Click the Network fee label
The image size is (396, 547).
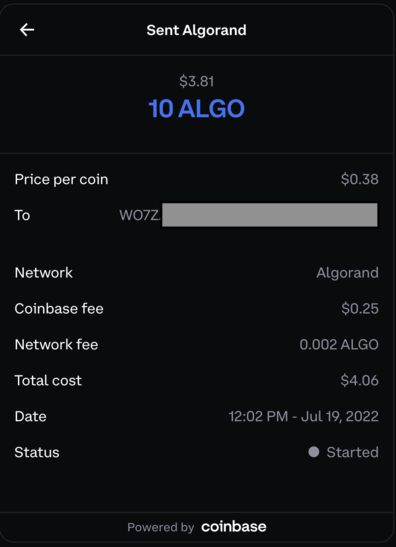56,345
